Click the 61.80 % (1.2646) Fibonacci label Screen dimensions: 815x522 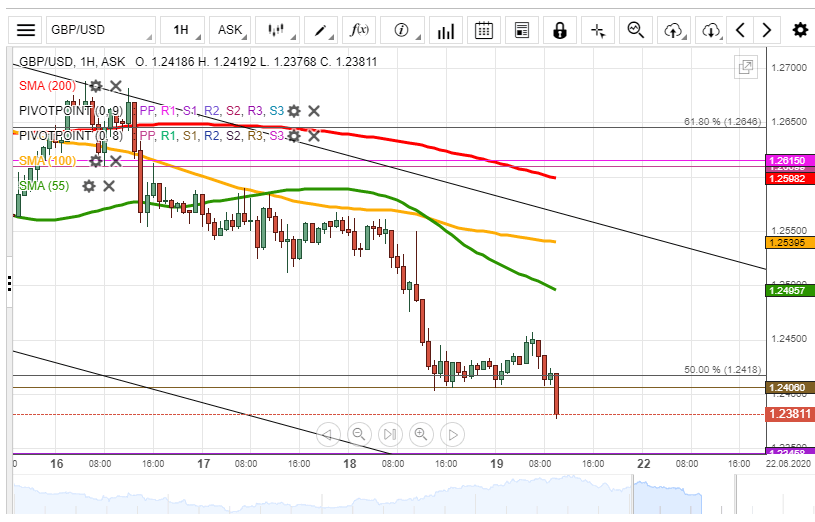[722, 122]
